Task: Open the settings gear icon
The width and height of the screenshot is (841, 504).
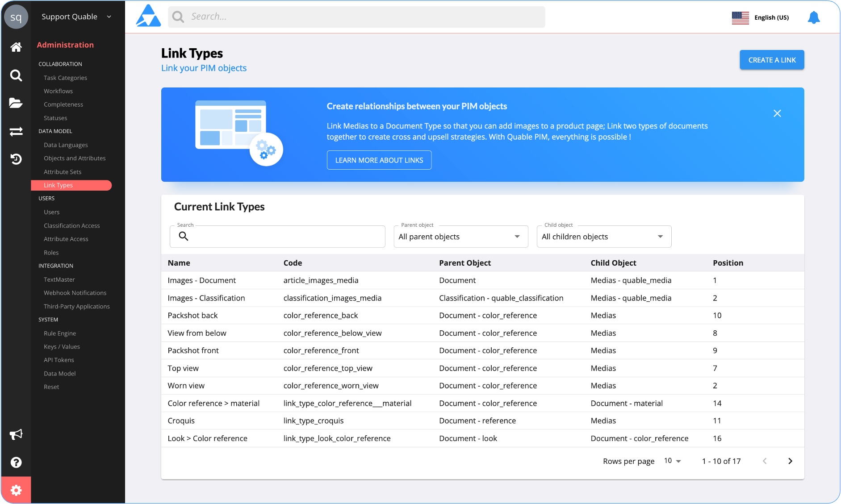Action: click(x=16, y=490)
